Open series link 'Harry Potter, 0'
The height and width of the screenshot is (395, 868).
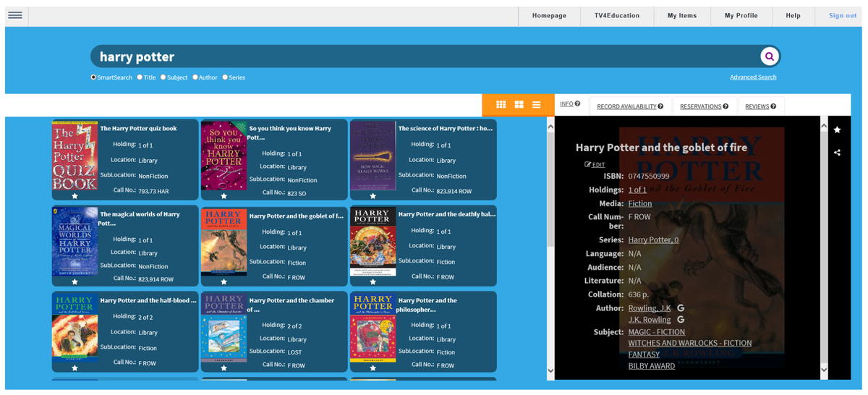point(653,239)
